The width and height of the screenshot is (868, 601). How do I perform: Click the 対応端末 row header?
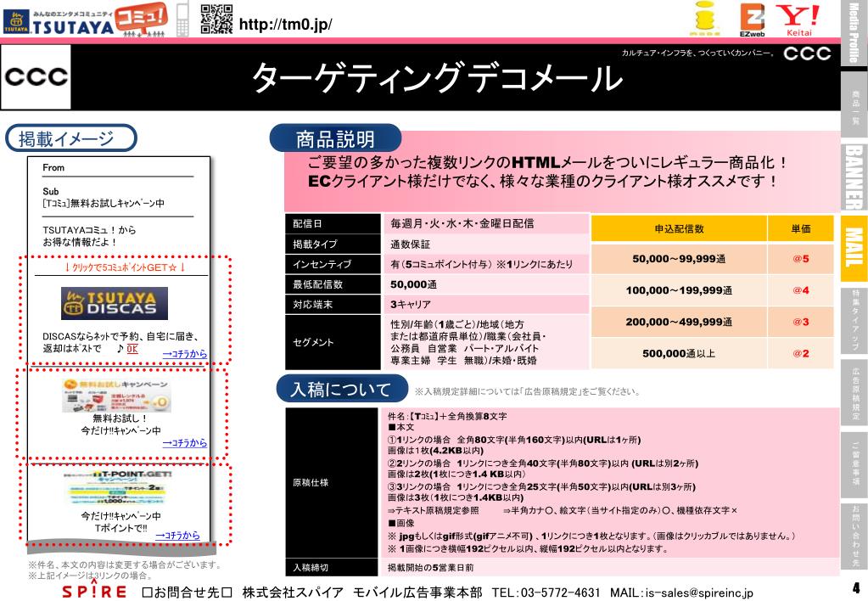[333, 305]
